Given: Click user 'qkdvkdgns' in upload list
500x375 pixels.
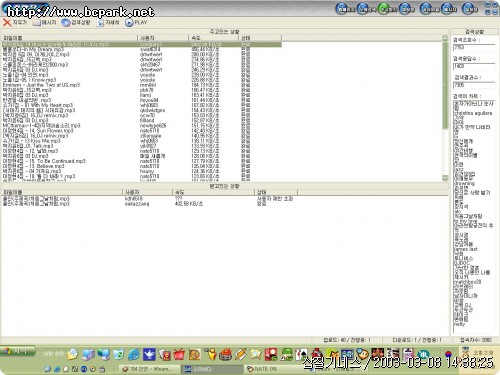Looking at the screenshot, I should pyautogui.click(x=152, y=110).
